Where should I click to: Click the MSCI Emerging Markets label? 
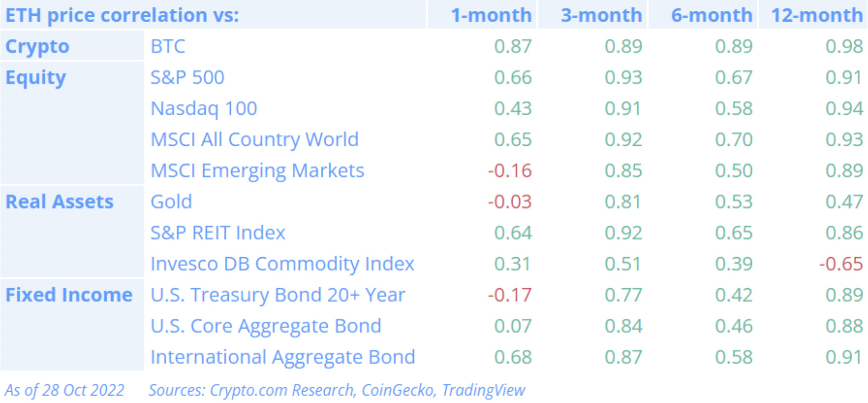(x=257, y=171)
